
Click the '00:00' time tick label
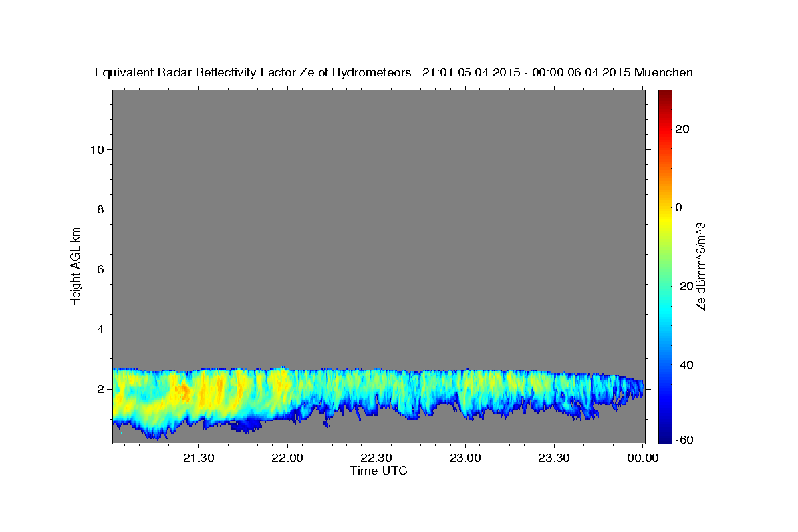(x=643, y=458)
